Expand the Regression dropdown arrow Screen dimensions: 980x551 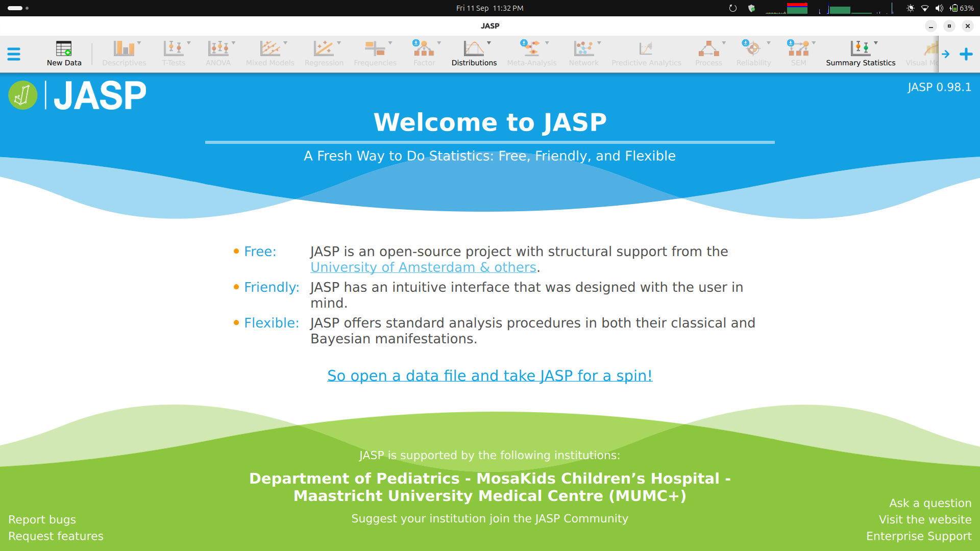[x=339, y=43]
